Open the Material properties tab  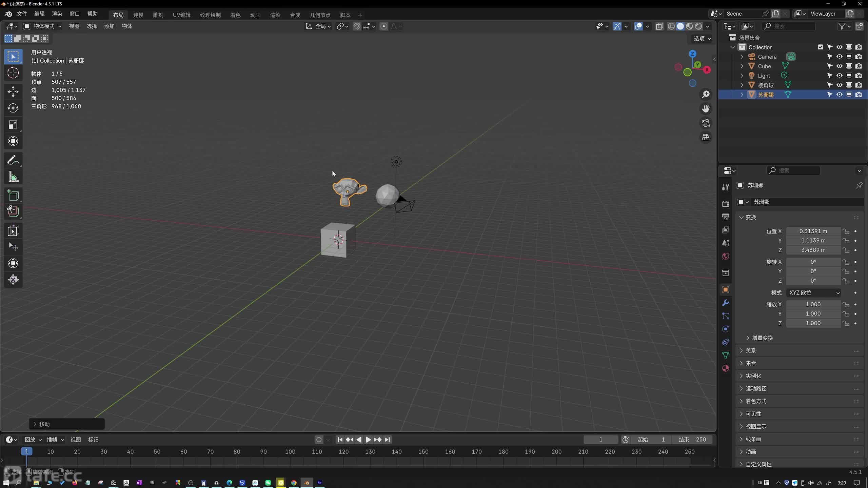725,368
